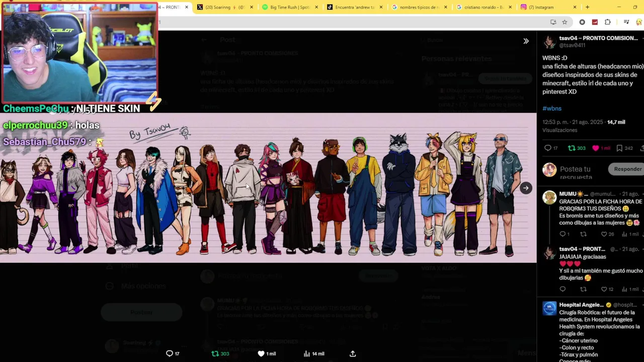
Task: Click reply icon showing 17 in bottom bar
Action: pos(170,353)
